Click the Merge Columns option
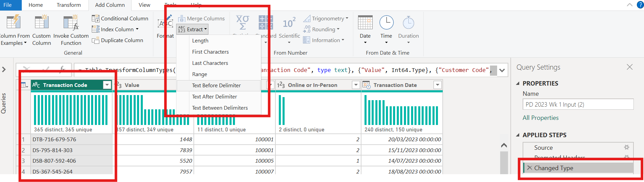Image resolution: width=644 pixels, height=182 pixels. 201,18
